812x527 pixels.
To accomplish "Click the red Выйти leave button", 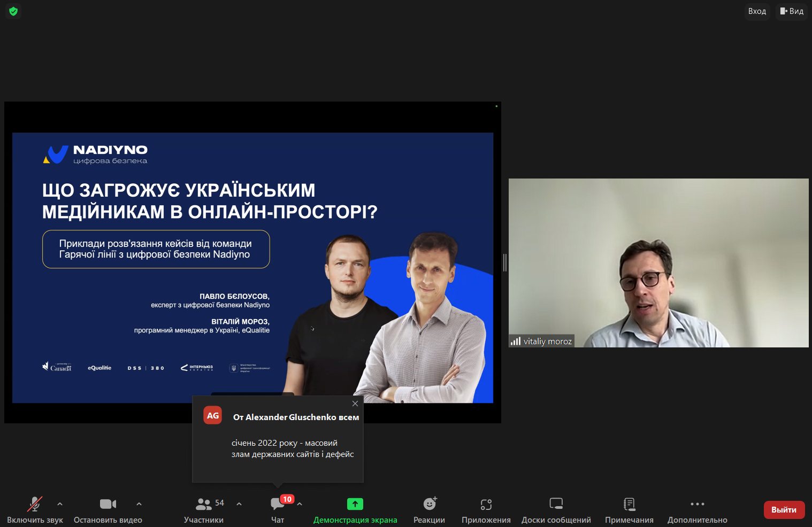I will (784, 510).
